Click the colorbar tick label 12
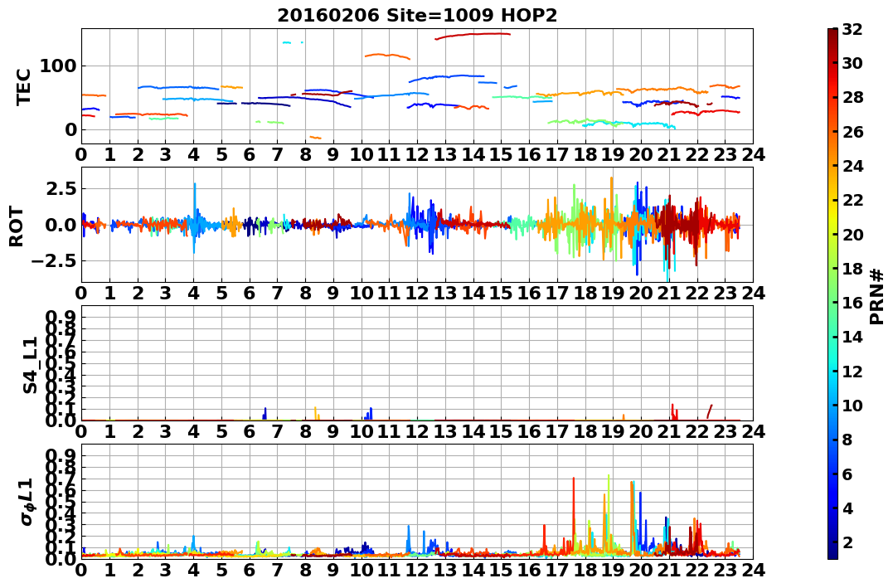The width and height of the screenshot is (893, 588). tap(852, 371)
